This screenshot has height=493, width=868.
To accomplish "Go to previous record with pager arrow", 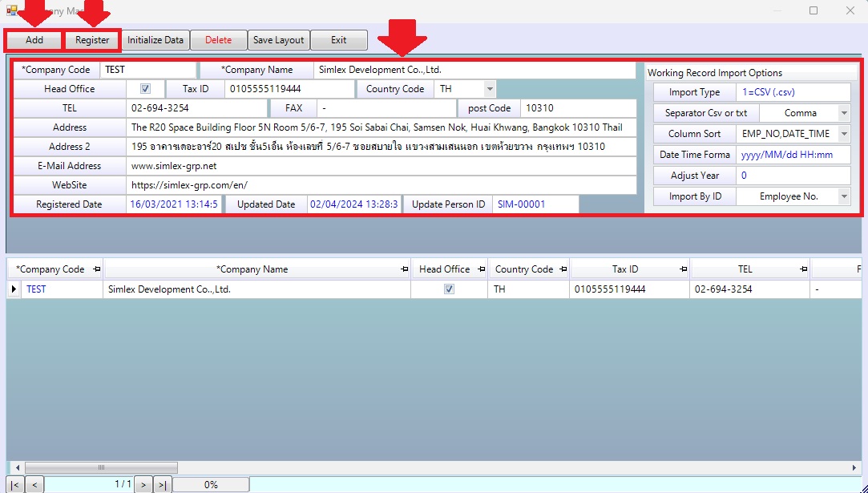I will (x=34, y=484).
